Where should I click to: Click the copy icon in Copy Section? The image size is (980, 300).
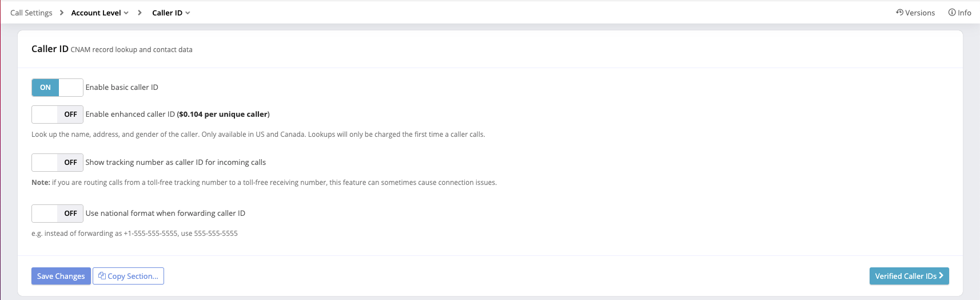pyautogui.click(x=102, y=276)
